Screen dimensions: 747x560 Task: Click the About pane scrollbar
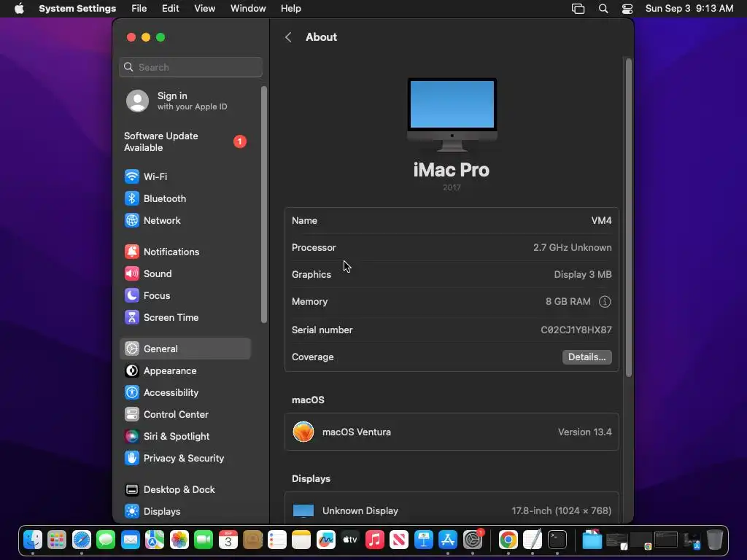(x=628, y=217)
